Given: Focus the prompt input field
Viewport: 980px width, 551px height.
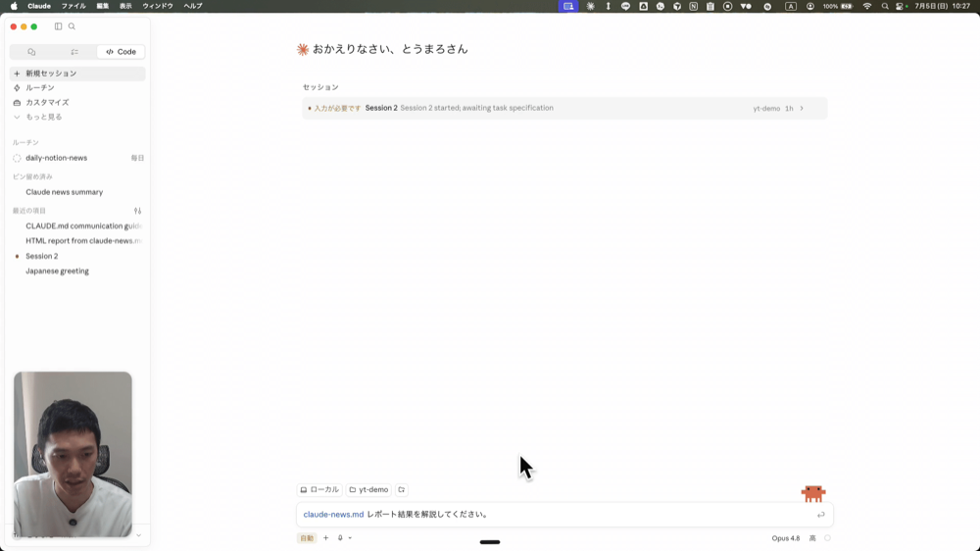Looking at the screenshot, I should pyautogui.click(x=564, y=514).
